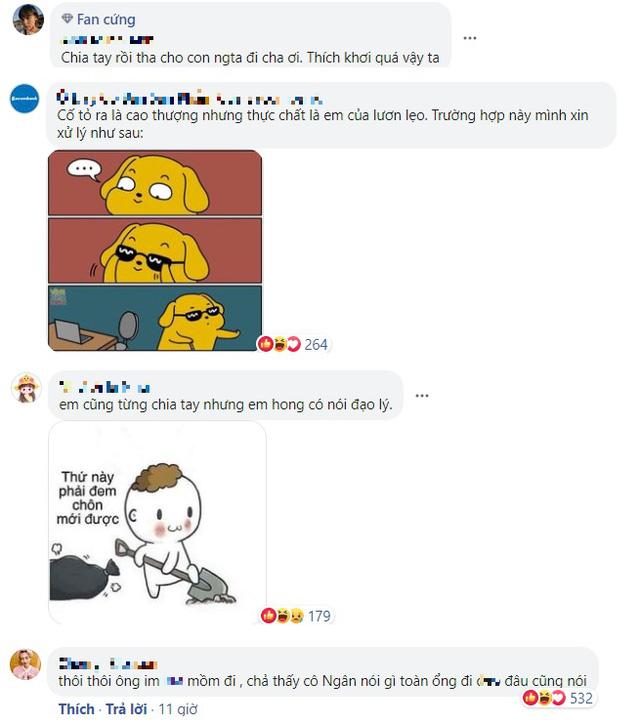Open the yellow dog comic image
Viewport: 640px width, 724px height.
click(155, 250)
